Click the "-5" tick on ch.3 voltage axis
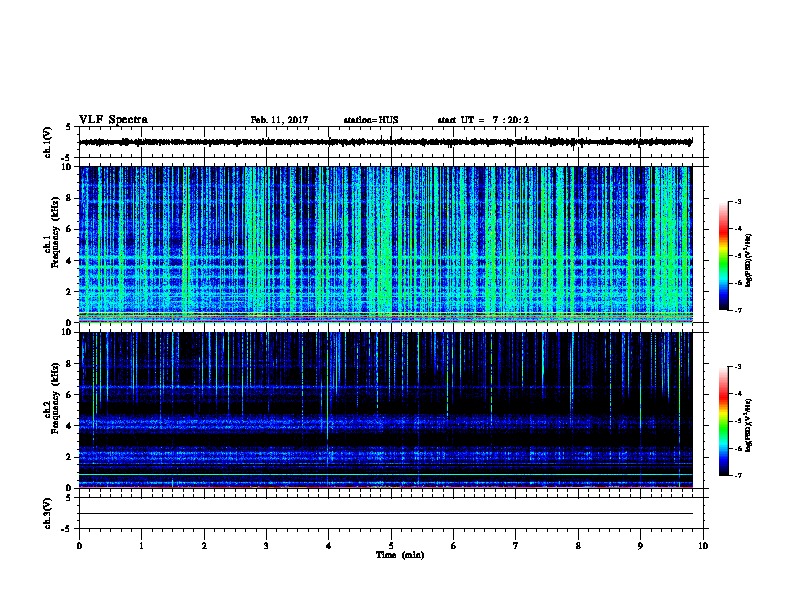 pyautogui.click(x=66, y=529)
